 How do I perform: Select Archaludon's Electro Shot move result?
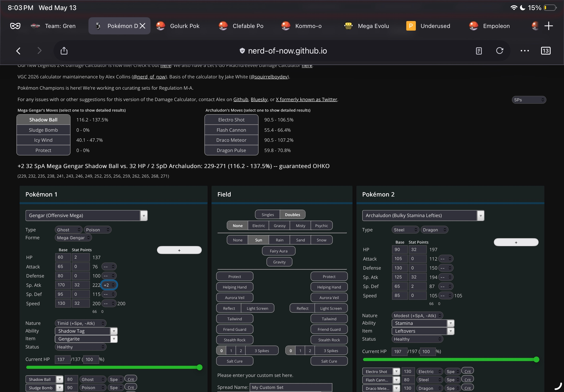231,120
